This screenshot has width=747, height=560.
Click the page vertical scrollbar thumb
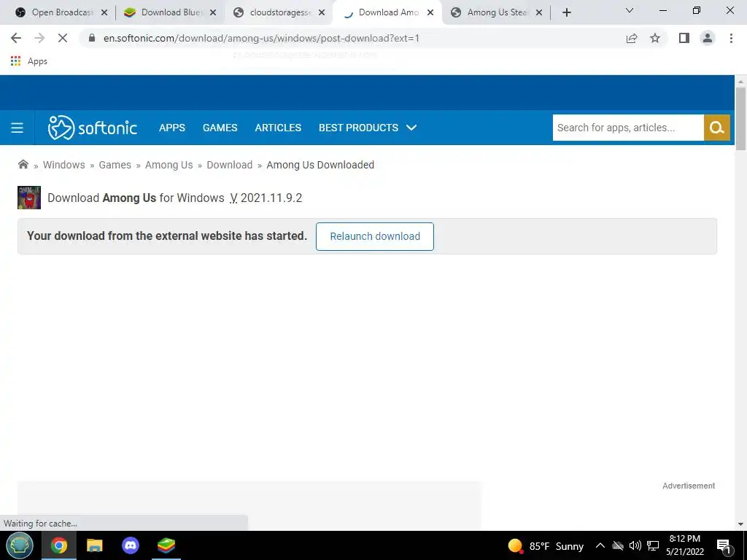click(x=740, y=118)
